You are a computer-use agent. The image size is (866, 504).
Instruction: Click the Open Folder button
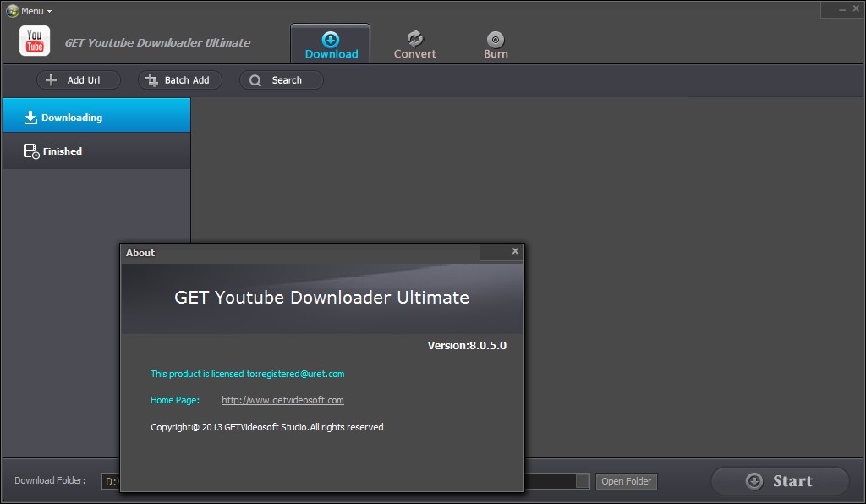[627, 481]
